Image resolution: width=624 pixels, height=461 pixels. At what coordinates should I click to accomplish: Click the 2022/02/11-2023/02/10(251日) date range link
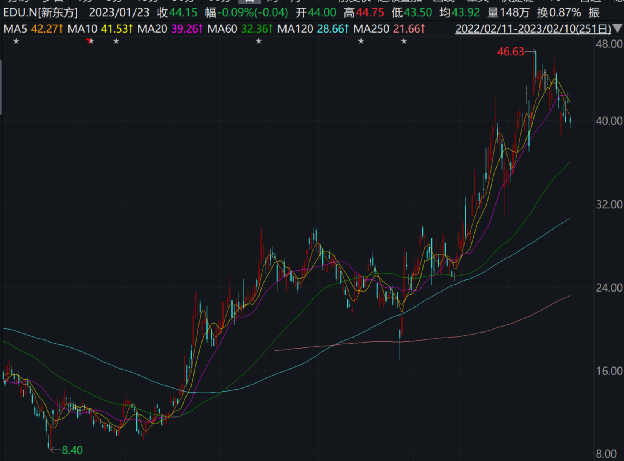coord(533,29)
